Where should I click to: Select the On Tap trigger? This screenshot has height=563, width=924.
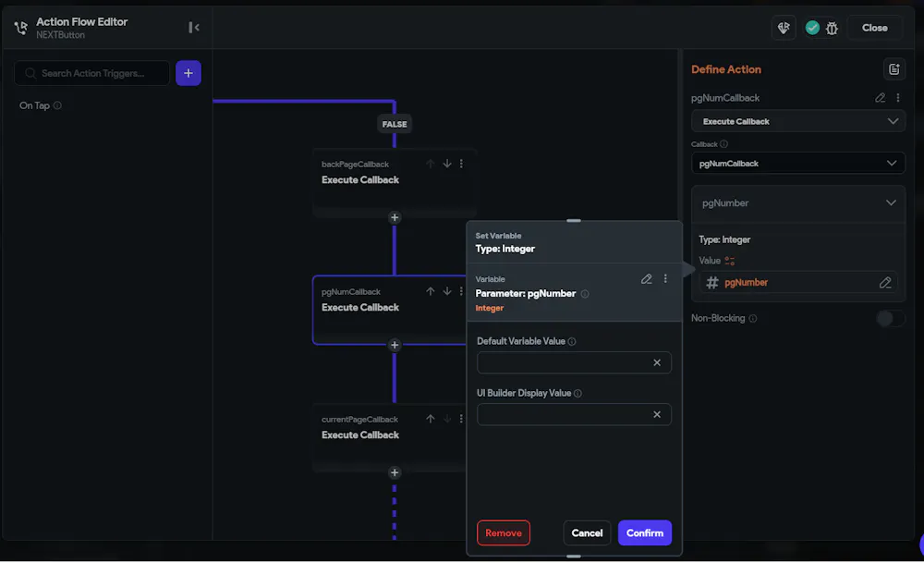[35, 106]
